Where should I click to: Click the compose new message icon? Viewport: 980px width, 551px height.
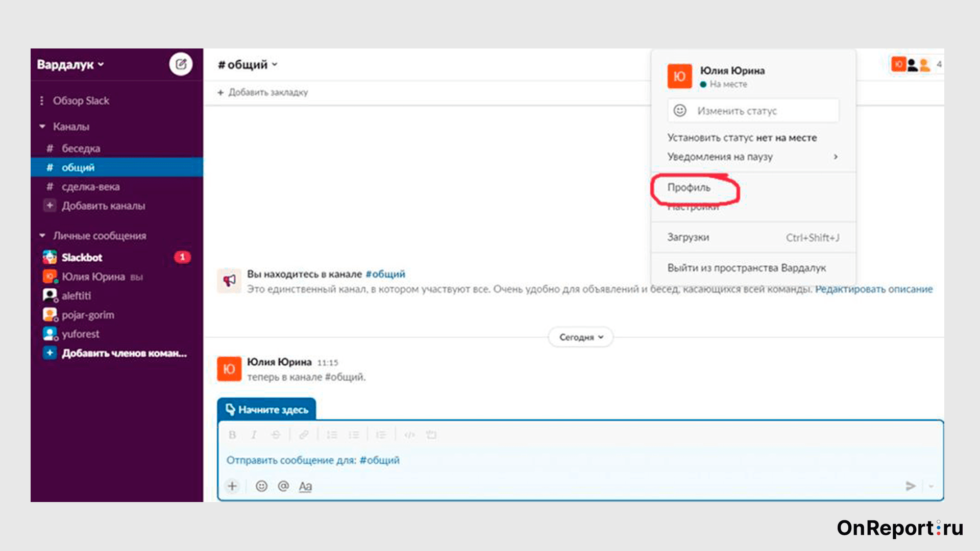click(181, 64)
